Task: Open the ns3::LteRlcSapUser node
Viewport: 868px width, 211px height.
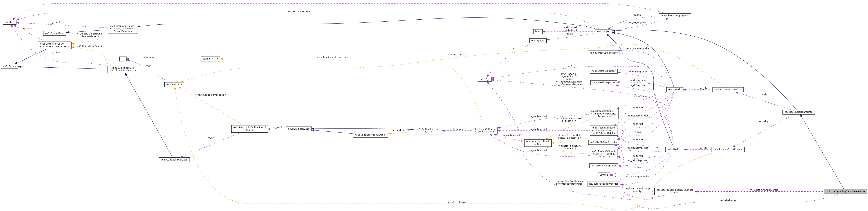Action: 603,82
